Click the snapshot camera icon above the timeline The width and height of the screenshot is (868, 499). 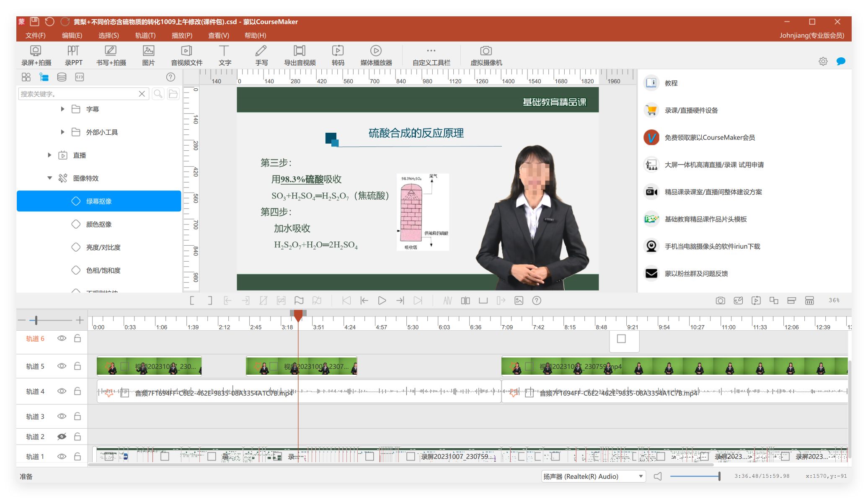[x=720, y=301]
